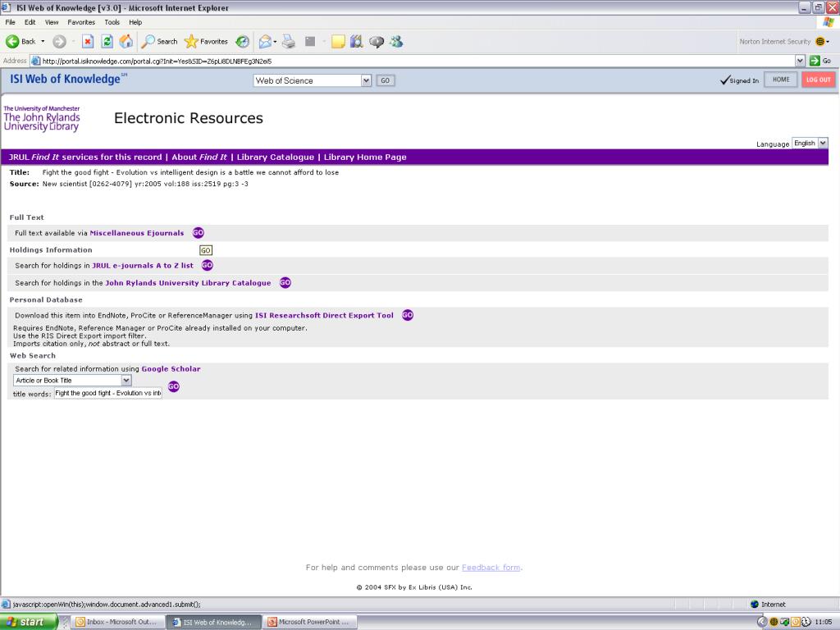The width and height of the screenshot is (840, 630).
Task: Open the Miscellaneous Ejournals link
Action: pos(137,233)
